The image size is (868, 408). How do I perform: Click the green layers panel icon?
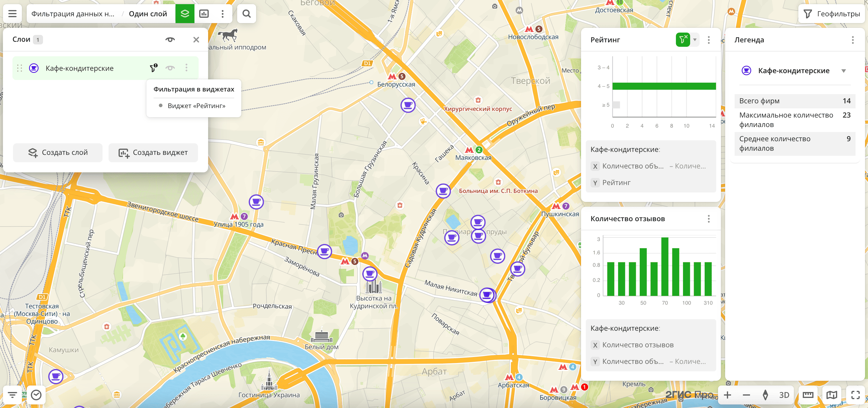[x=185, y=14]
